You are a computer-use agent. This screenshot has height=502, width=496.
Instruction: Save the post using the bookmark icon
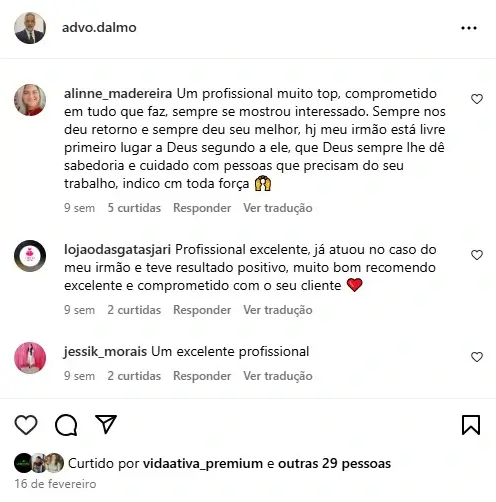(471, 425)
